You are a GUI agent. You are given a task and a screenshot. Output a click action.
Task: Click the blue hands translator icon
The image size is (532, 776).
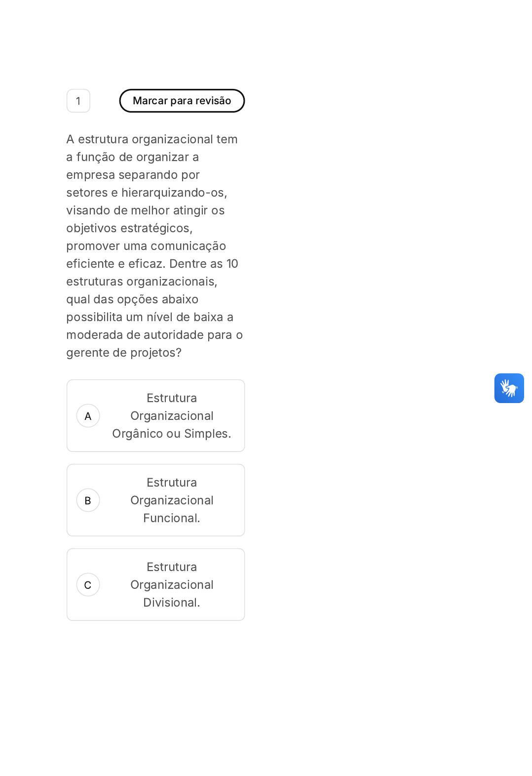click(x=509, y=388)
